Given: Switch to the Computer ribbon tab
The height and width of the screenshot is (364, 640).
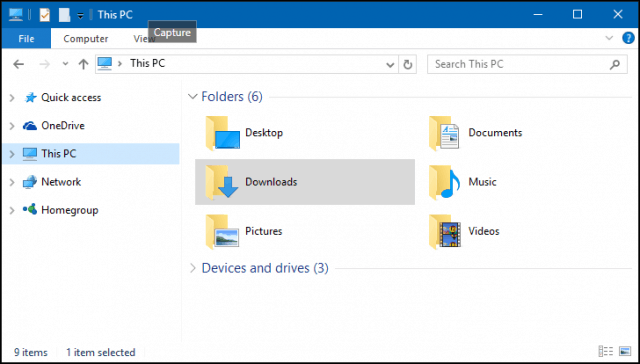Looking at the screenshot, I should tap(86, 39).
